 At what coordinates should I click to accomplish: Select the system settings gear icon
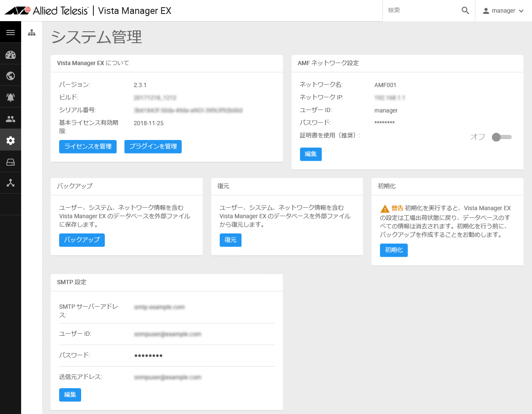(11, 140)
